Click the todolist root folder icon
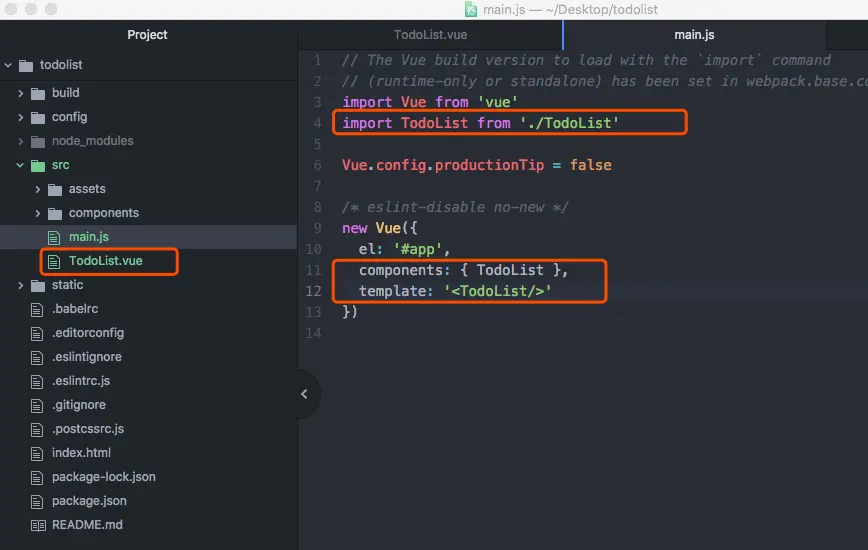Screen dimensions: 868x550 pyautogui.click(x=26, y=66)
